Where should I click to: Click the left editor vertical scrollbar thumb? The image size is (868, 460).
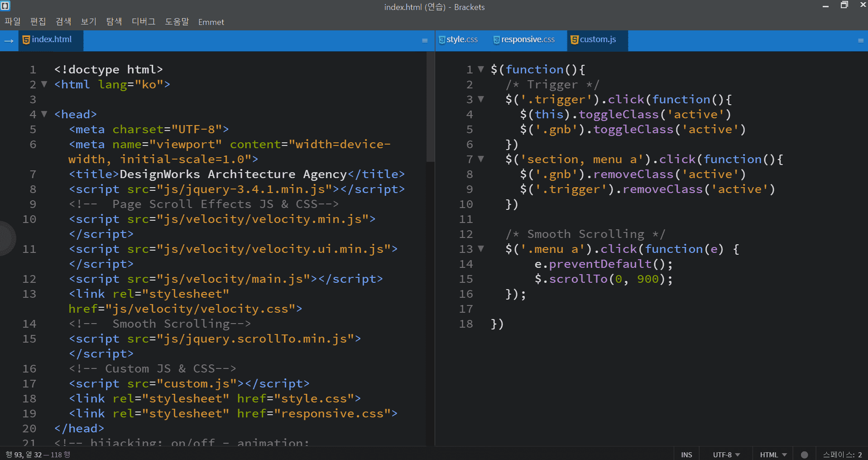pyautogui.click(x=430, y=107)
